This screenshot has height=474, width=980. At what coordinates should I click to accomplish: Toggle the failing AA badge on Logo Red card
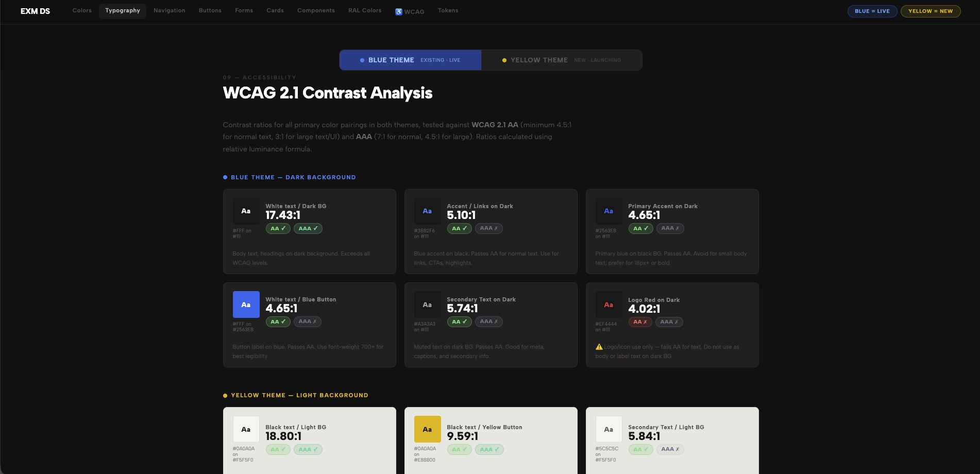pos(640,321)
